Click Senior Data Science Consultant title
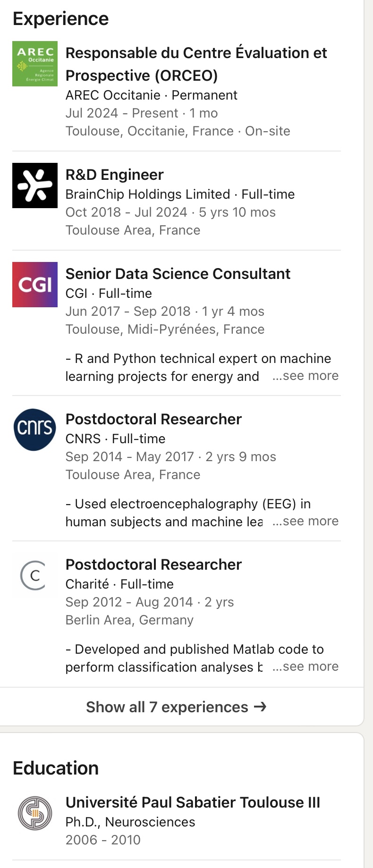Image resolution: width=373 pixels, height=868 pixels. click(178, 274)
